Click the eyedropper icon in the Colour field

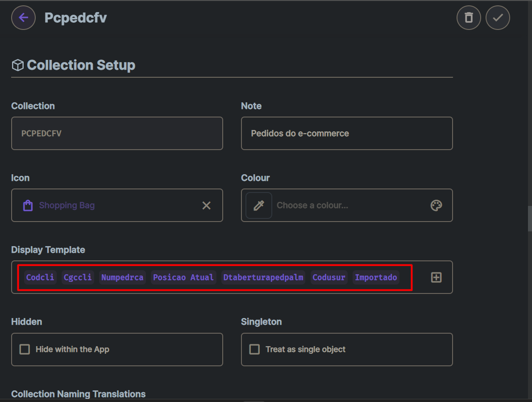point(258,205)
